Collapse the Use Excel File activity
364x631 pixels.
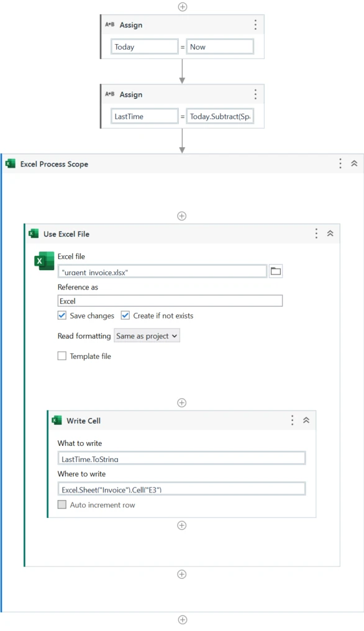pos(330,234)
